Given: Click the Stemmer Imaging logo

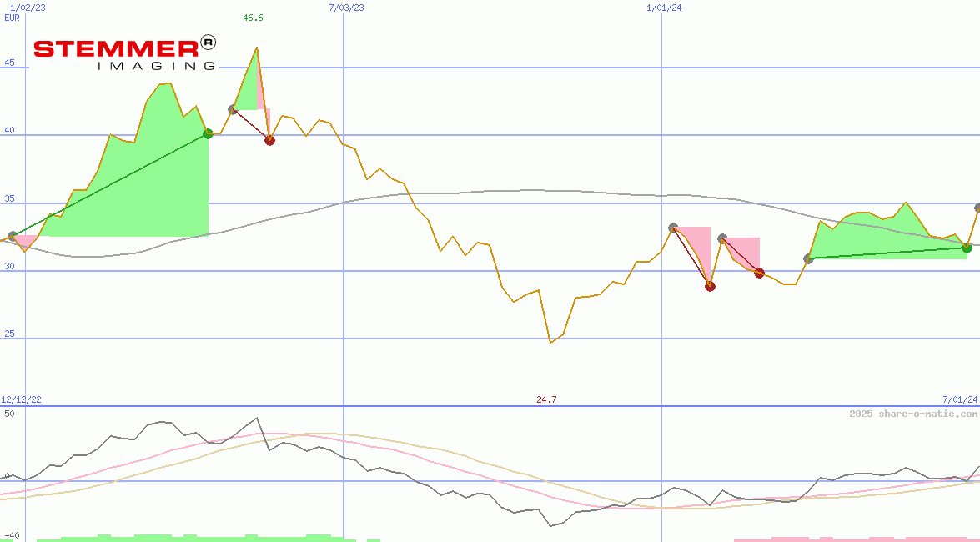Looking at the screenshot, I should pyautogui.click(x=124, y=52).
